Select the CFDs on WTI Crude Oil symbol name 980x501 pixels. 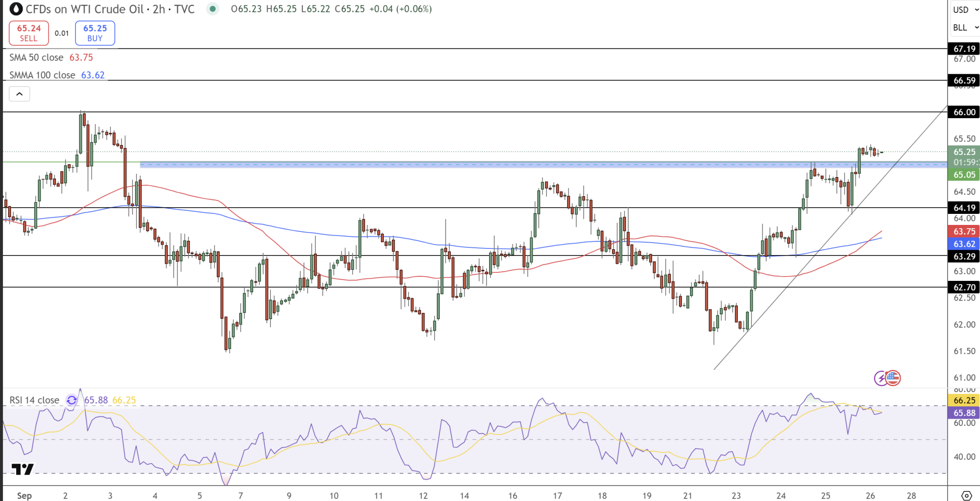[84, 9]
